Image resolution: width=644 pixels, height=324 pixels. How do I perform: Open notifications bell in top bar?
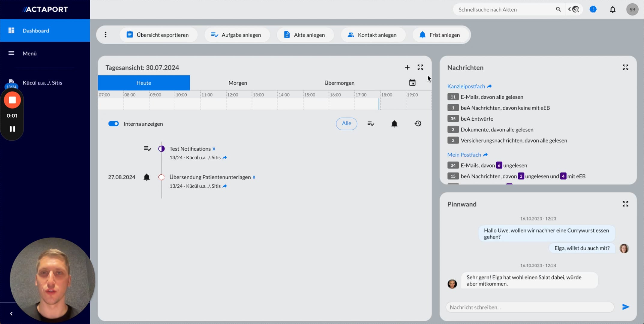(612, 10)
